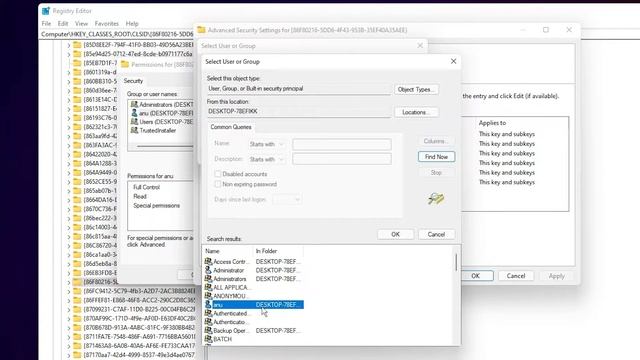Click the Object Types... button
The image size is (640, 360).
coord(416,89)
